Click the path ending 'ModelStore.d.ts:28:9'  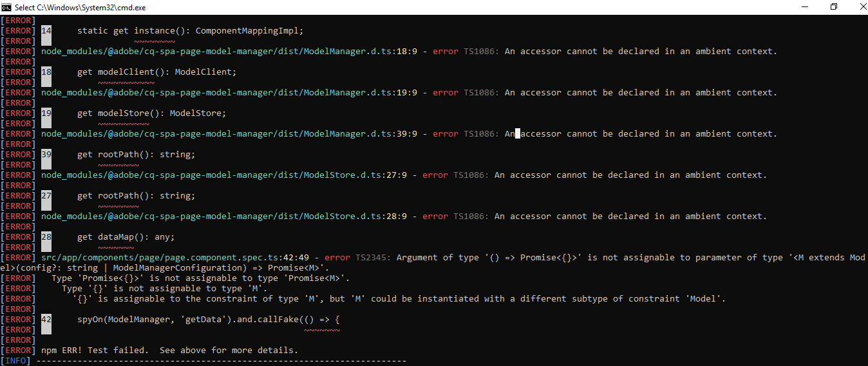pos(224,217)
